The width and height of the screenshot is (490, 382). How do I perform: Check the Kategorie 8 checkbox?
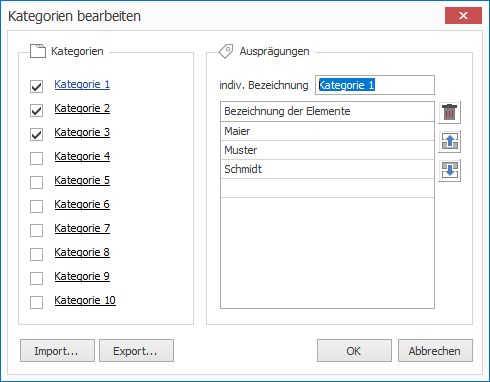36,254
